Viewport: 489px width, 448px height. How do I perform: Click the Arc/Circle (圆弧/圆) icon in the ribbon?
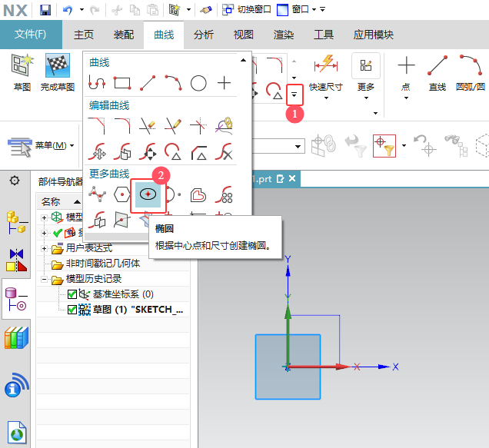471,65
